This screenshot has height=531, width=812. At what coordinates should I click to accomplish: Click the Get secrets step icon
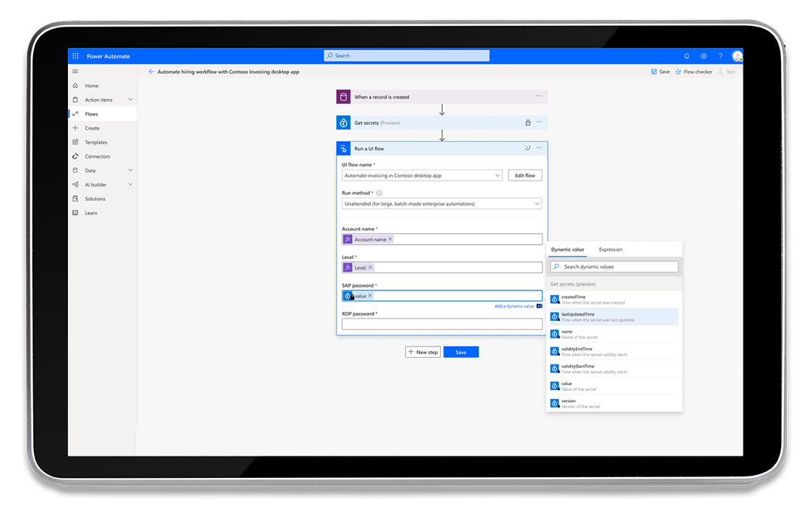pyautogui.click(x=343, y=122)
